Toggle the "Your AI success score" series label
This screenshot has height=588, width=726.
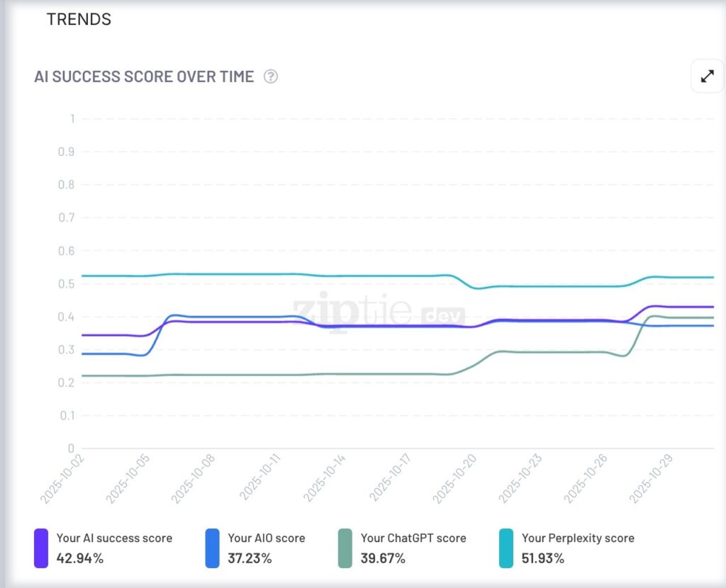(114, 538)
